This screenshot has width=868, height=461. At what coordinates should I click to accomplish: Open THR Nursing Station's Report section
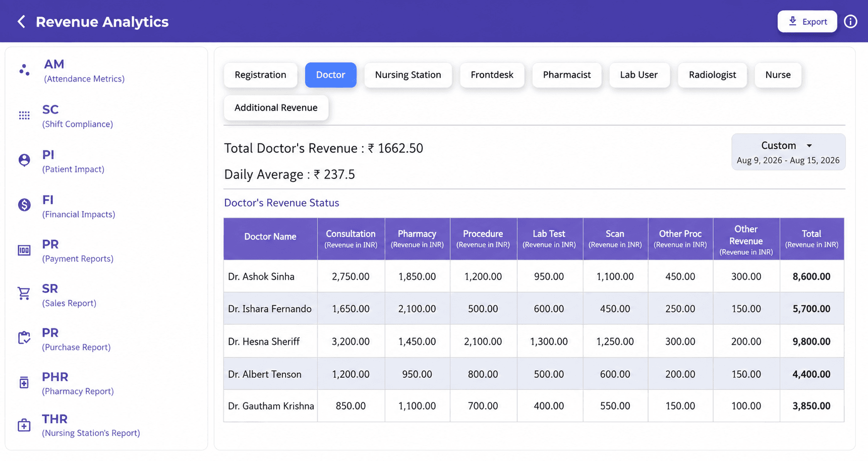(x=91, y=425)
